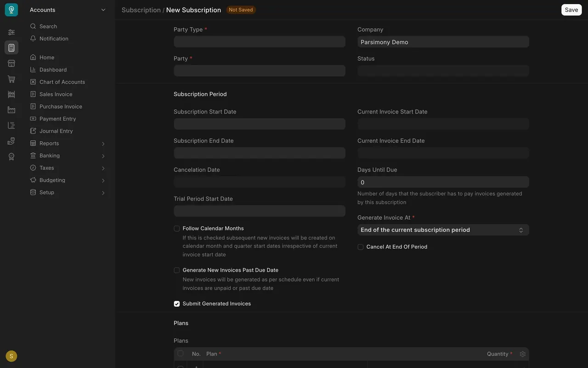Click the Days Until Due field

tap(443, 182)
